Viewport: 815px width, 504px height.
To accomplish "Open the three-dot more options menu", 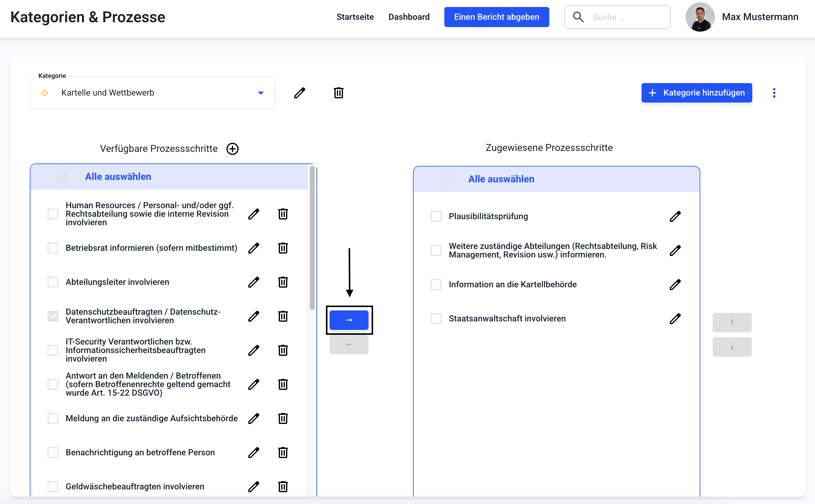I will 774,93.
